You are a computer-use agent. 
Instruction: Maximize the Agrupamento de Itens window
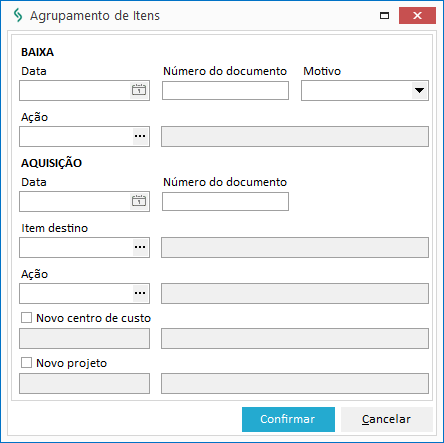pos(384,16)
